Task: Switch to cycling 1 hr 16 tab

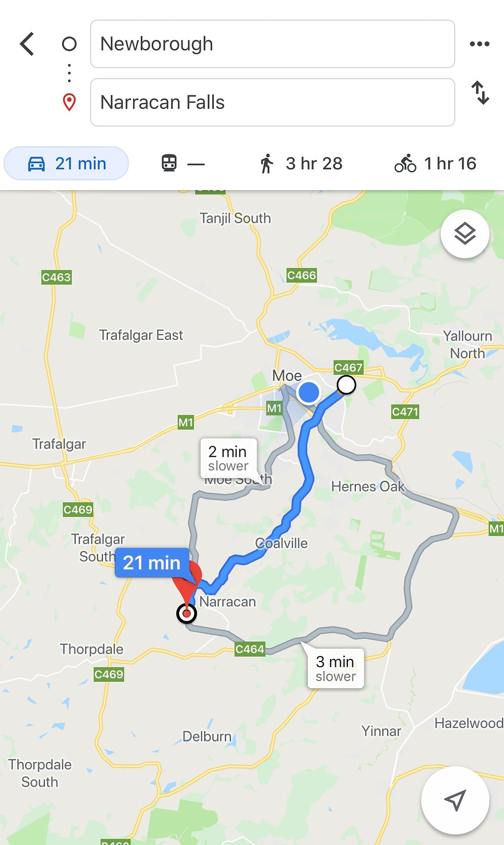Action: tap(435, 163)
